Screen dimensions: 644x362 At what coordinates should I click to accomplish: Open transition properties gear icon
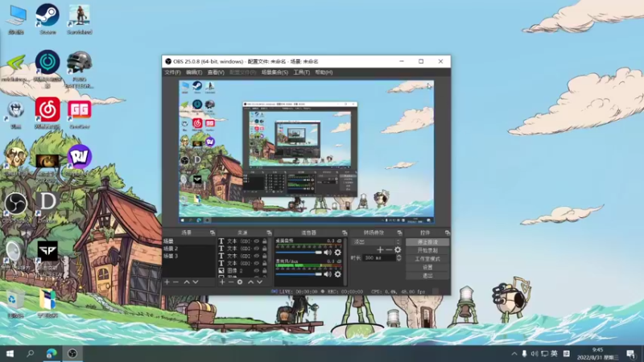(398, 249)
